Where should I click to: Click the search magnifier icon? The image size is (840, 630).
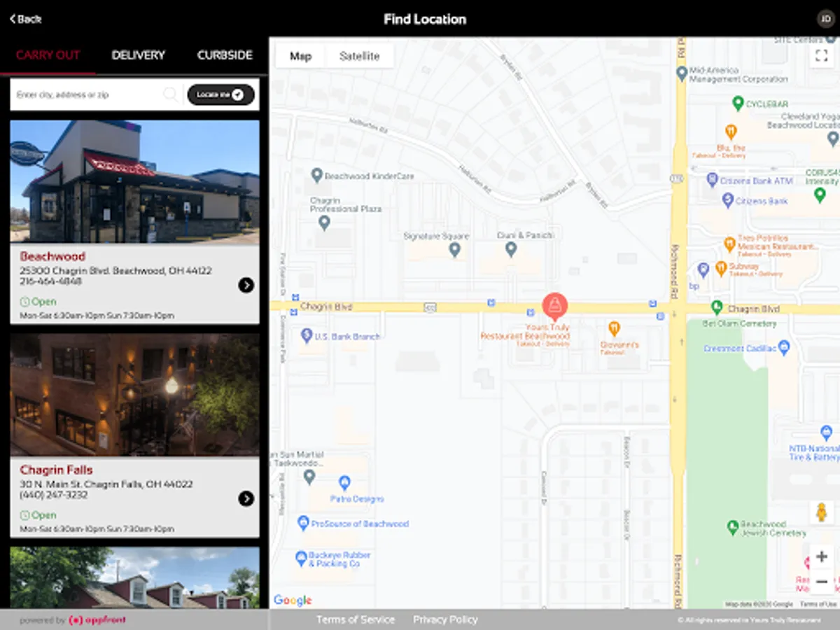point(170,94)
